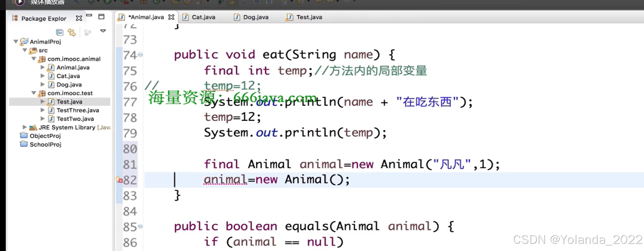The width and height of the screenshot is (644, 251).
Task: Expand the Dog.java tree entry
Action: tap(43, 84)
